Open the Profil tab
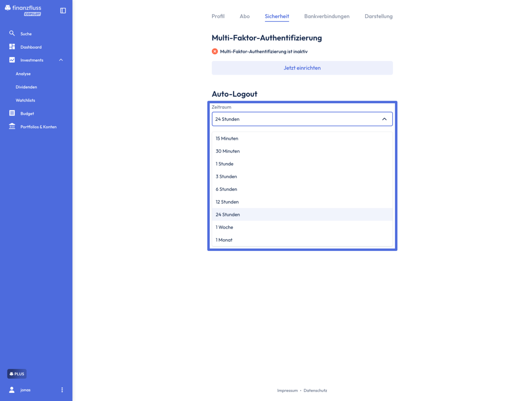Image resolution: width=532 pixels, height=401 pixels. pyautogui.click(x=218, y=16)
